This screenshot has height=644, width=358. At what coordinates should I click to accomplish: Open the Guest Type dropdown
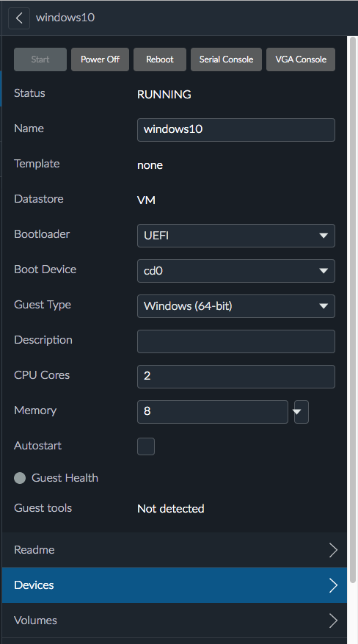235,306
